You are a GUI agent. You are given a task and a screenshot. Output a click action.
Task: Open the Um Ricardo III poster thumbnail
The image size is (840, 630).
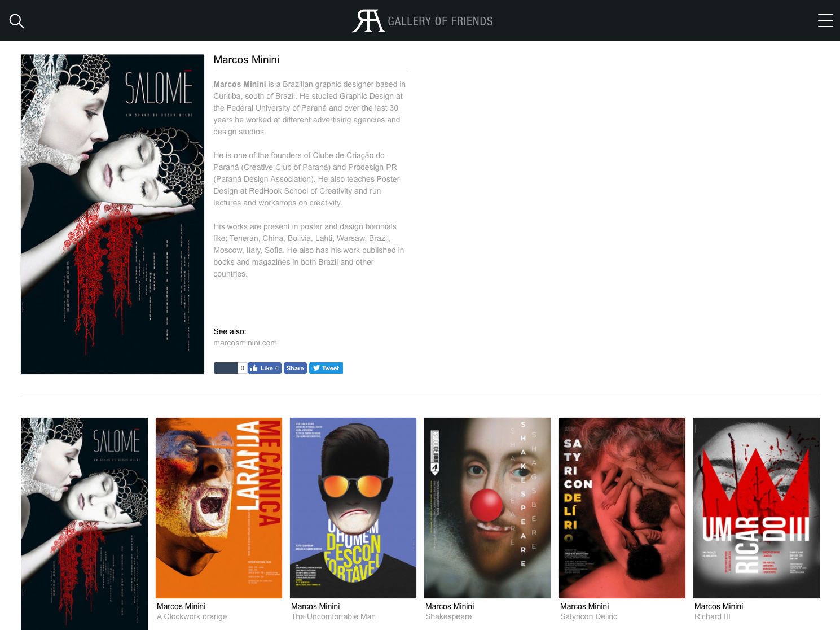coord(757,508)
